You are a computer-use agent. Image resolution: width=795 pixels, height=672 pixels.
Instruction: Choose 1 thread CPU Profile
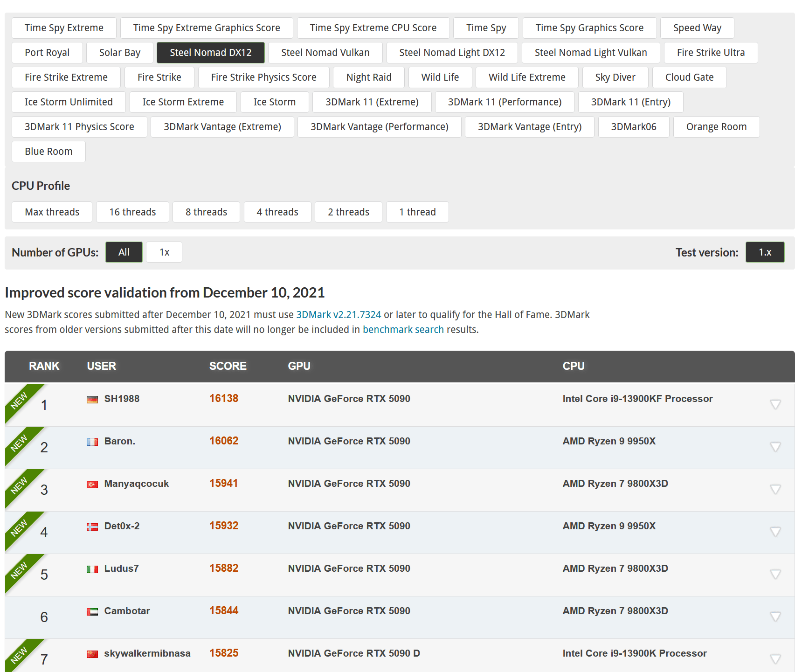pyautogui.click(x=418, y=212)
